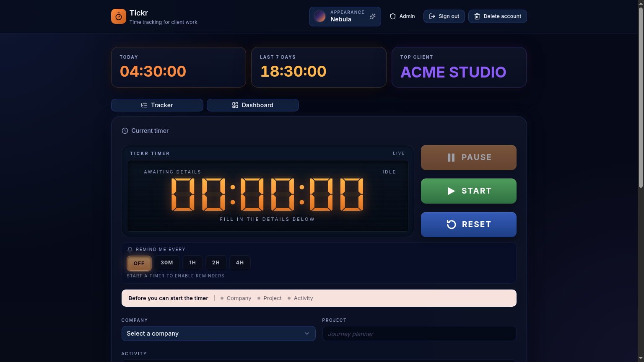Click the Tickr app title
The image size is (644, 362).
(x=139, y=13)
